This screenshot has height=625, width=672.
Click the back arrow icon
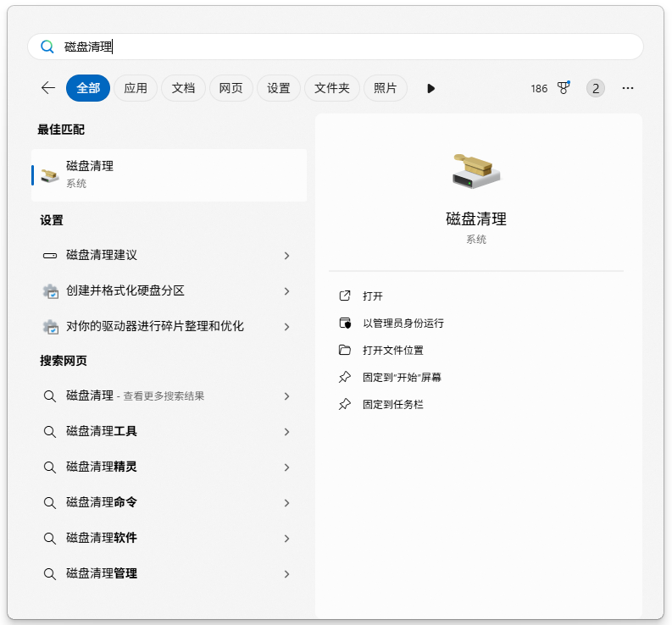[48, 88]
